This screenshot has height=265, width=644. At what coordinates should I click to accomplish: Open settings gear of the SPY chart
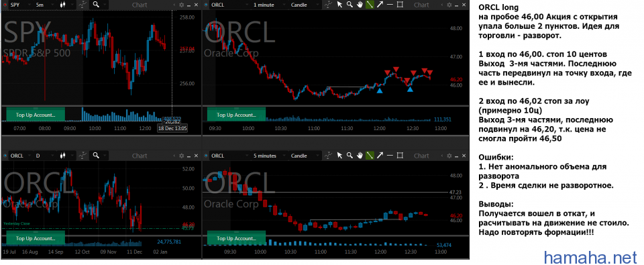coord(182,5)
